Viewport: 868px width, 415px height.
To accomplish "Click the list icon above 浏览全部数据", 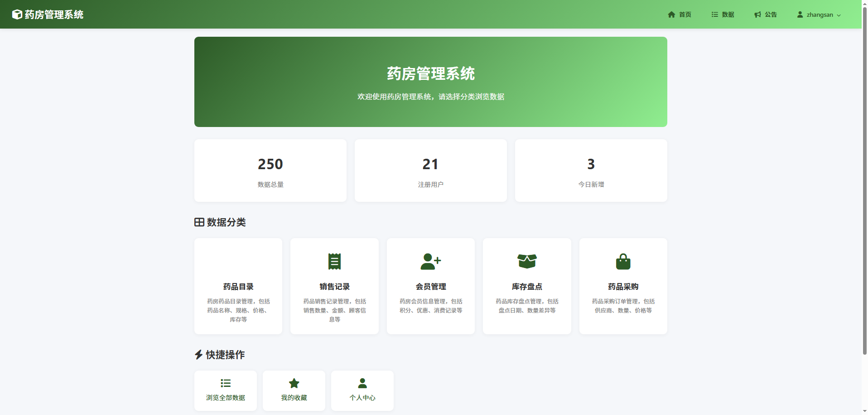I will click(226, 383).
